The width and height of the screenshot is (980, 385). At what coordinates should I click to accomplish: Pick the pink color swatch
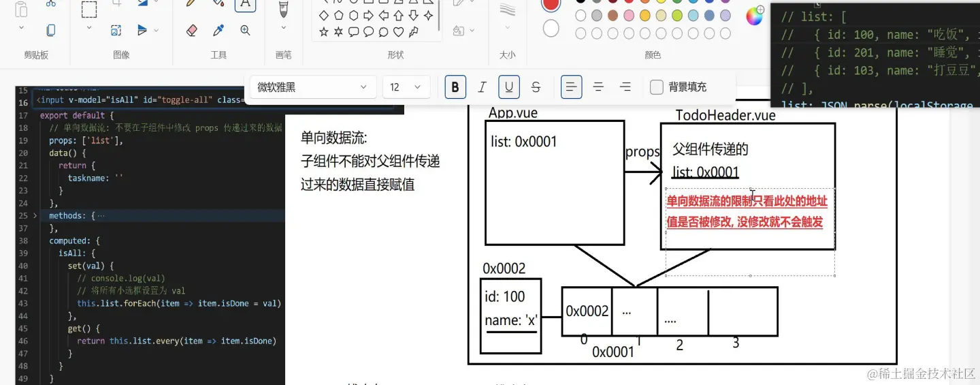(x=629, y=16)
